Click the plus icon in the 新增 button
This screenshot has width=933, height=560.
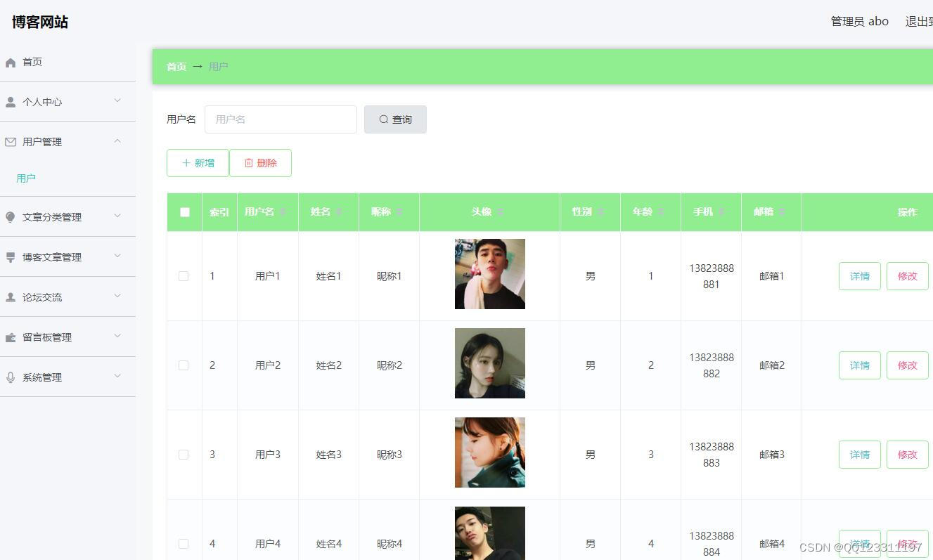[186, 163]
